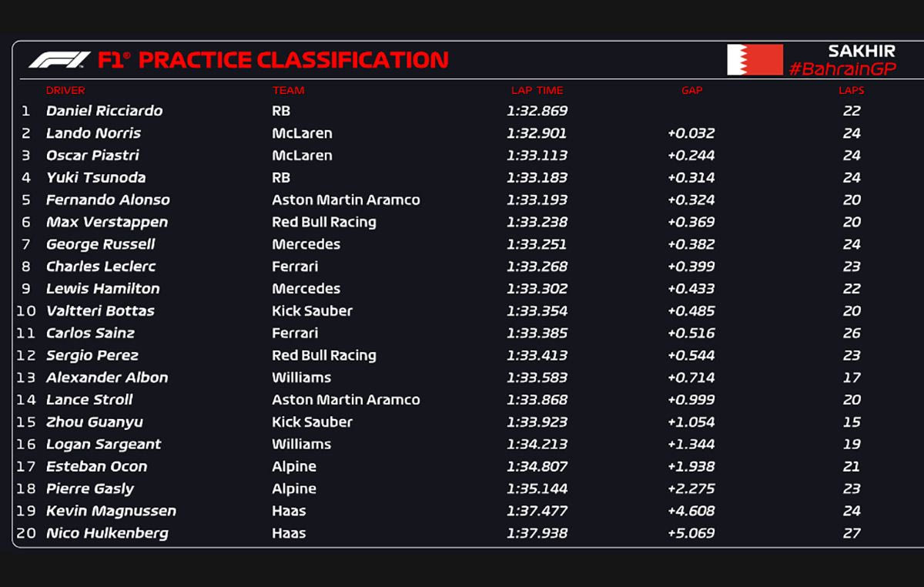Select driver Daniel Ricciardo
This screenshot has width=924, height=587.
[x=104, y=111]
